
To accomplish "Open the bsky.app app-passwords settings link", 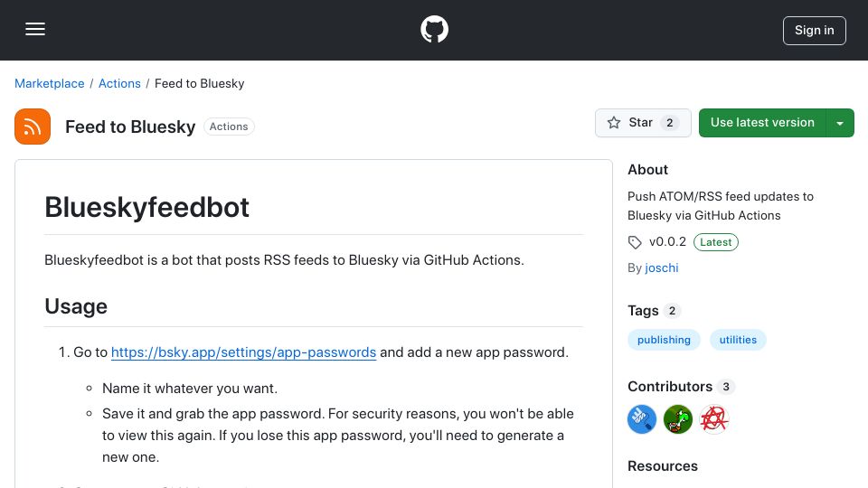I will pyautogui.click(x=243, y=352).
